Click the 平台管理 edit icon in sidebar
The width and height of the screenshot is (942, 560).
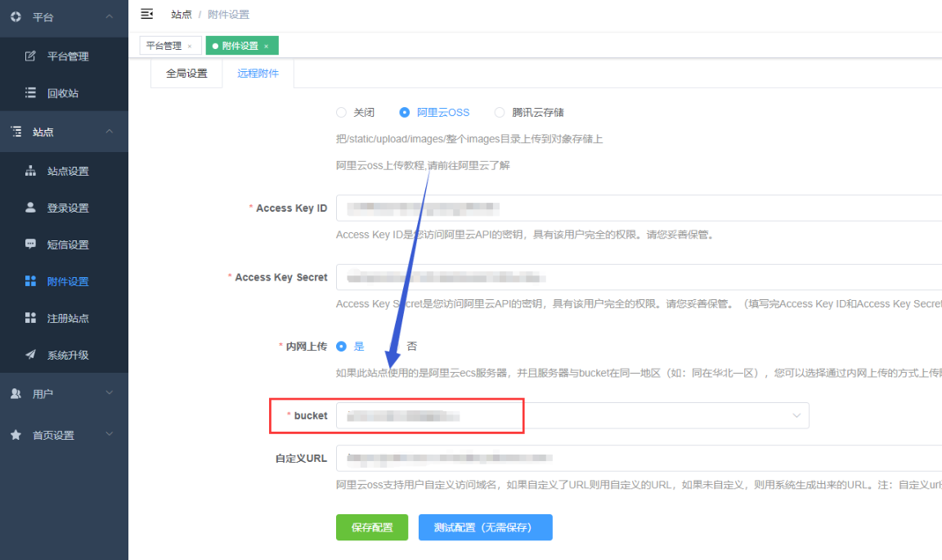pyautogui.click(x=31, y=56)
